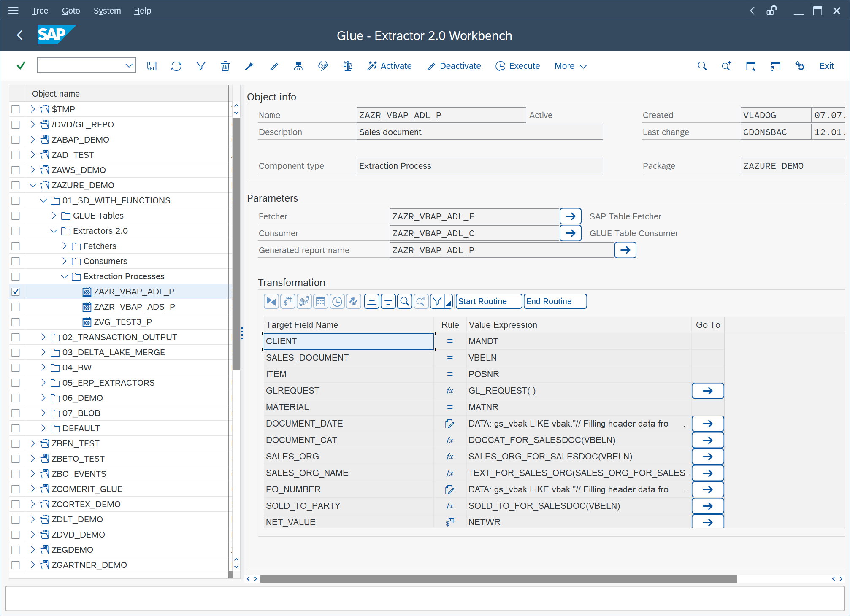Click the toolbar search magnifier icon

(x=702, y=66)
